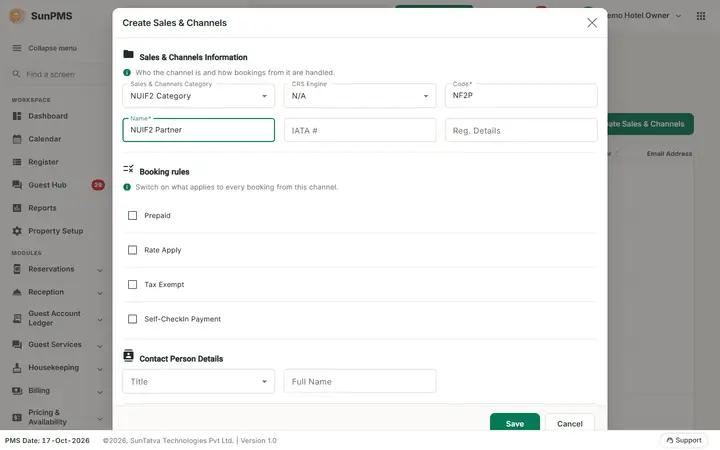Click the Booking rules checklist icon
The image size is (720, 450).
click(x=129, y=169)
